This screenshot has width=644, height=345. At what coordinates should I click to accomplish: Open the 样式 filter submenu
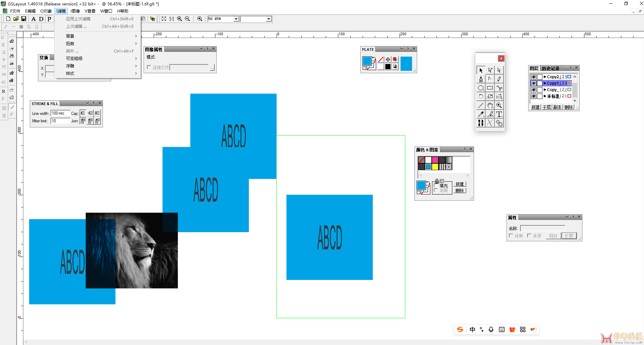coord(98,73)
